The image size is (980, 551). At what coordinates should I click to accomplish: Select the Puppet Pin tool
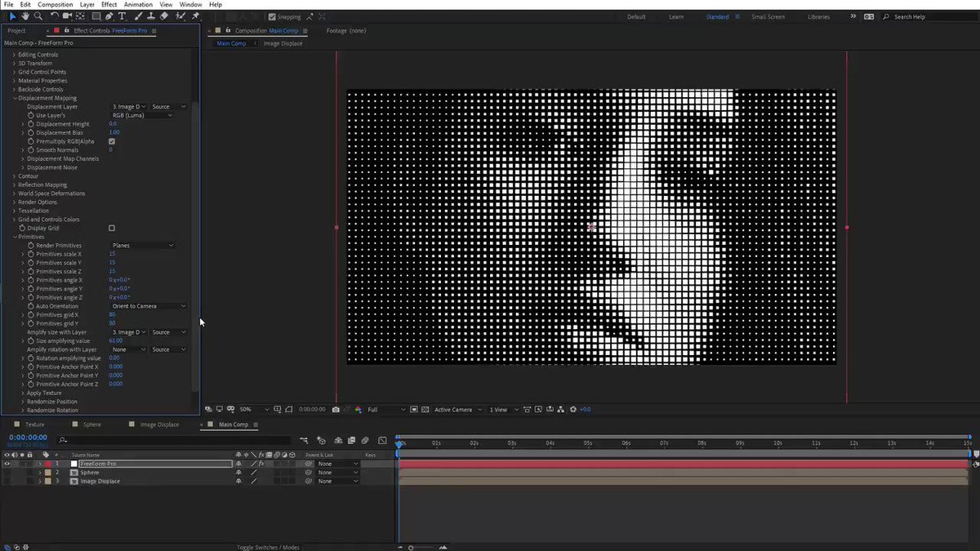click(196, 16)
